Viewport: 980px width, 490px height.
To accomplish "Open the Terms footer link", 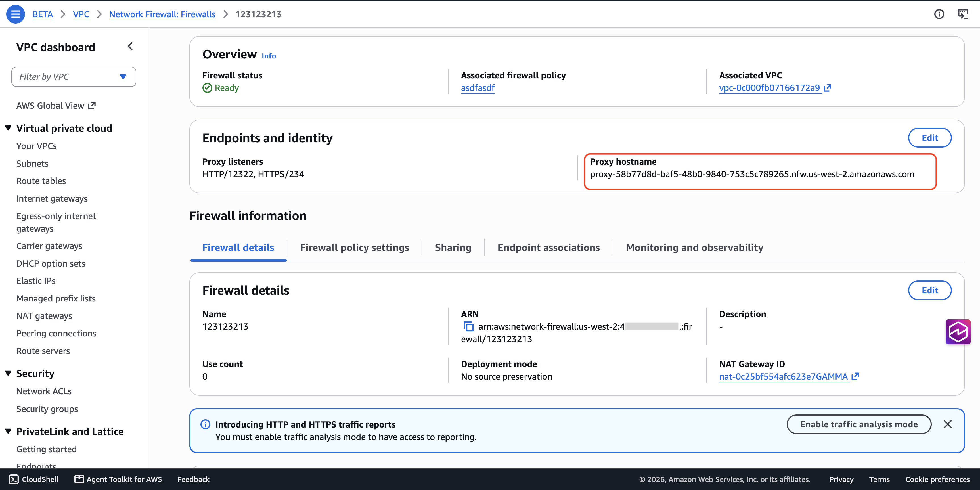I will click(879, 479).
